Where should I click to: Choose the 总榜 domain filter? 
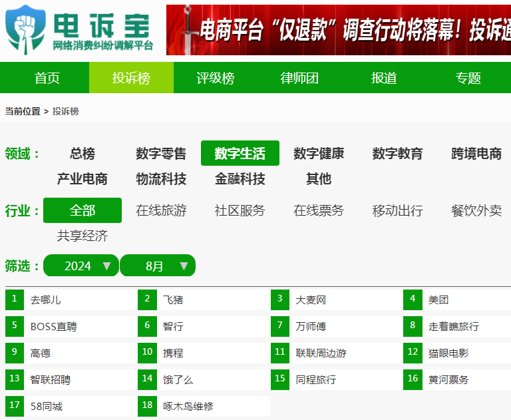coord(83,153)
